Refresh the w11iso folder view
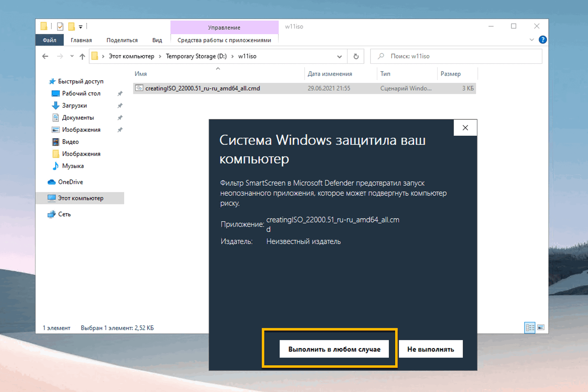588x392 pixels. [356, 56]
